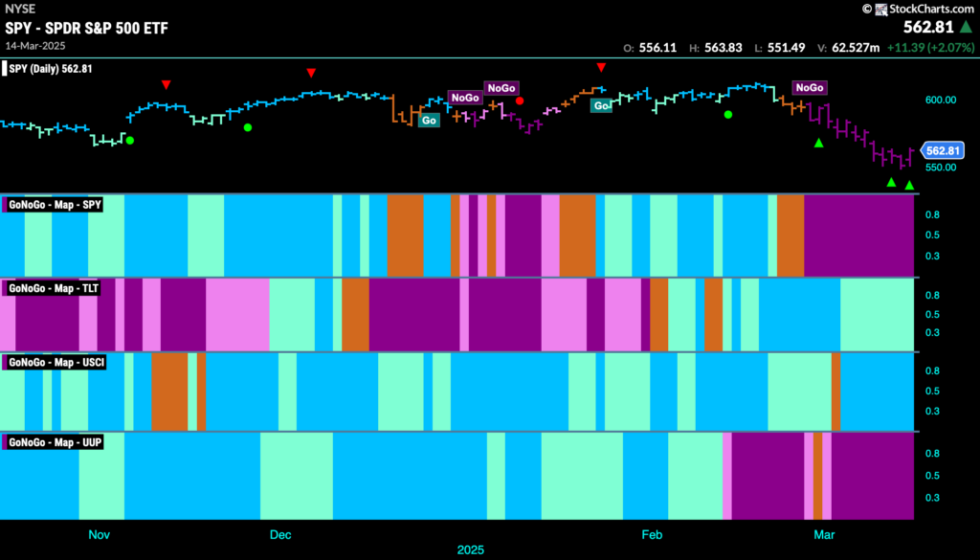
Task: Click purple swatch beside 'GoNoGo - Map - UUP'
Action: (x=5, y=442)
